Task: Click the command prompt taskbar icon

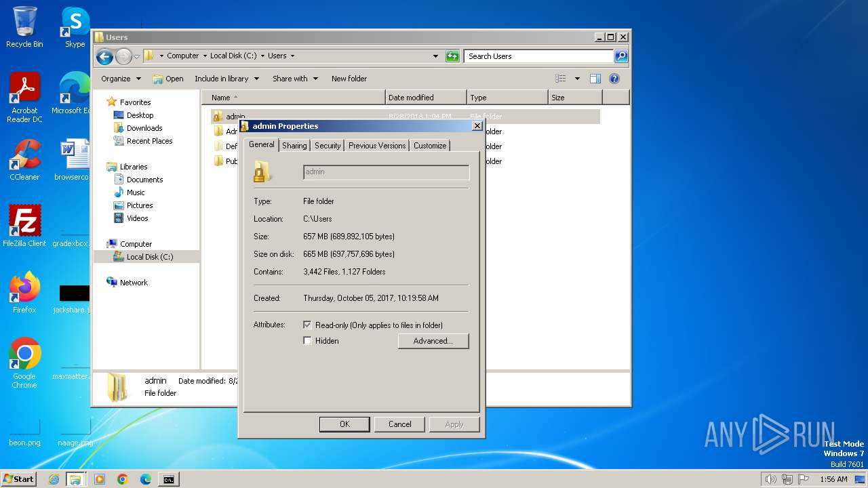Action: (x=168, y=479)
